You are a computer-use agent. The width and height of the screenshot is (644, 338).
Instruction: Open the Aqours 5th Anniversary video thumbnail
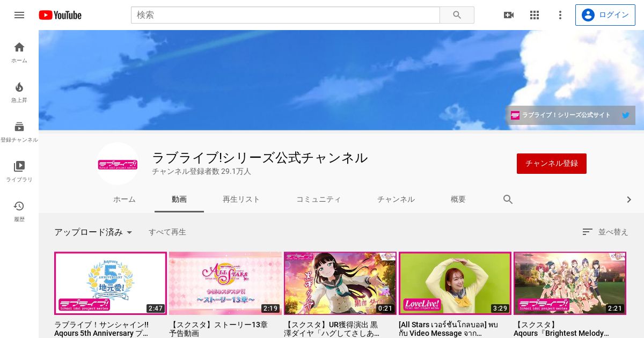tap(111, 283)
